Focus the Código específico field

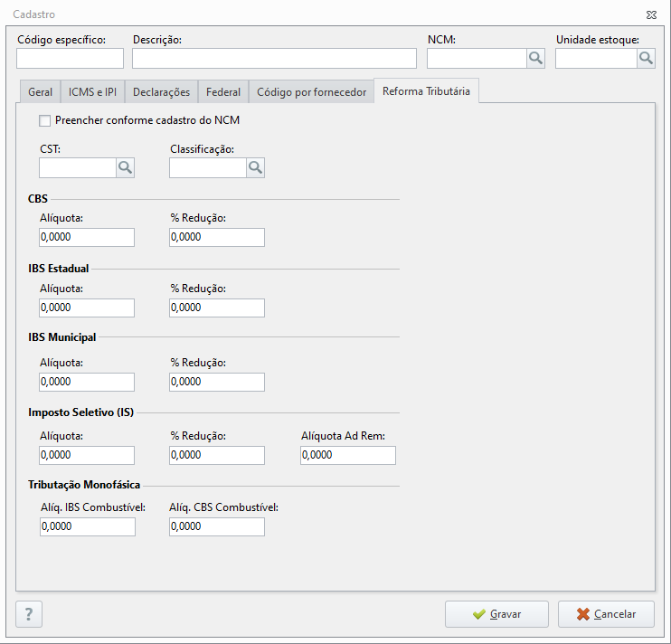71,58
